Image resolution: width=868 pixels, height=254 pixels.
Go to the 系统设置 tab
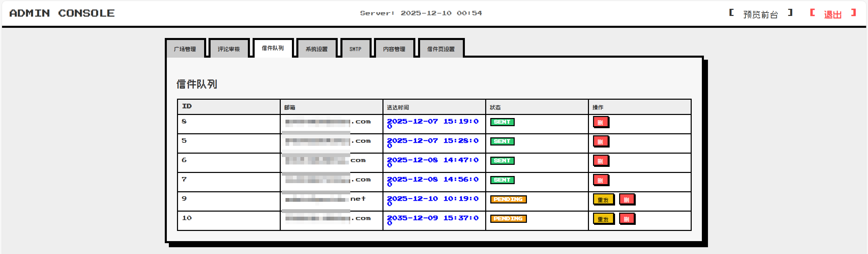[x=316, y=49]
